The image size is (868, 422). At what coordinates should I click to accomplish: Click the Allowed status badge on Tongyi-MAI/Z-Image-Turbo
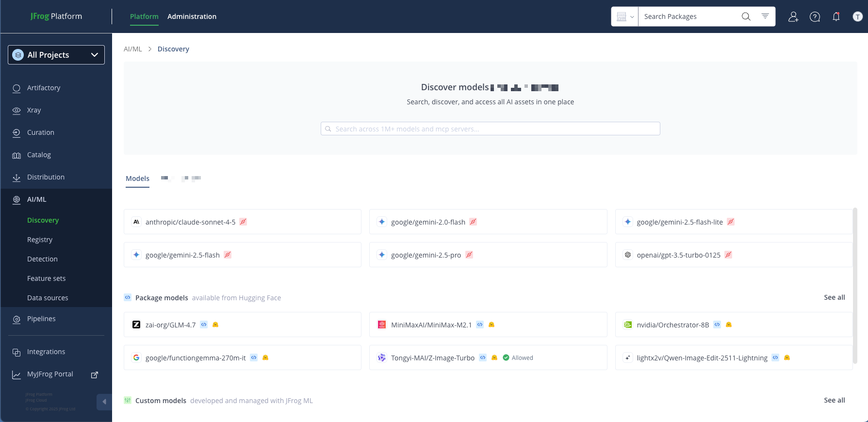(x=518, y=357)
